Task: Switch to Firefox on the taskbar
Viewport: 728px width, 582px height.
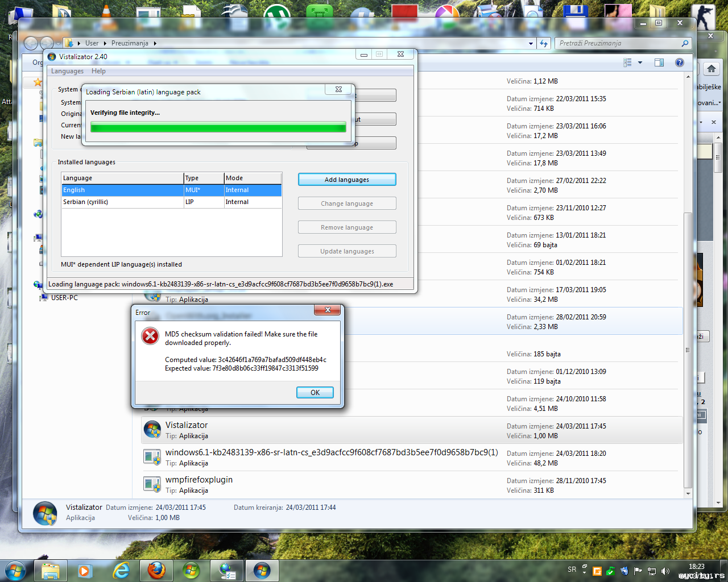Action: coord(156,570)
